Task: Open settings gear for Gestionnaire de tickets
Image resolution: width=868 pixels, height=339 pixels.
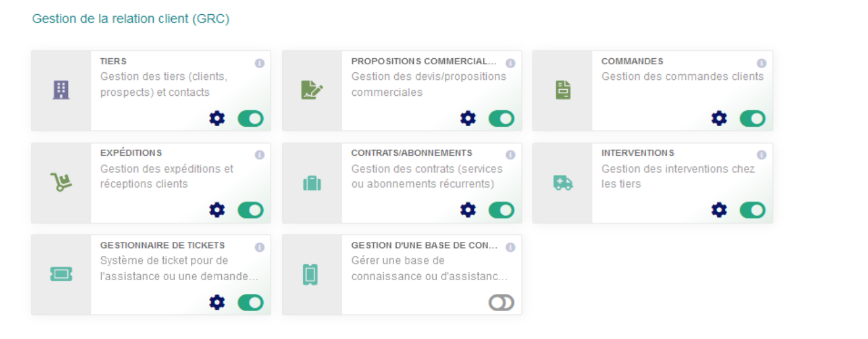Action: pyautogui.click(x=217, y=303)
